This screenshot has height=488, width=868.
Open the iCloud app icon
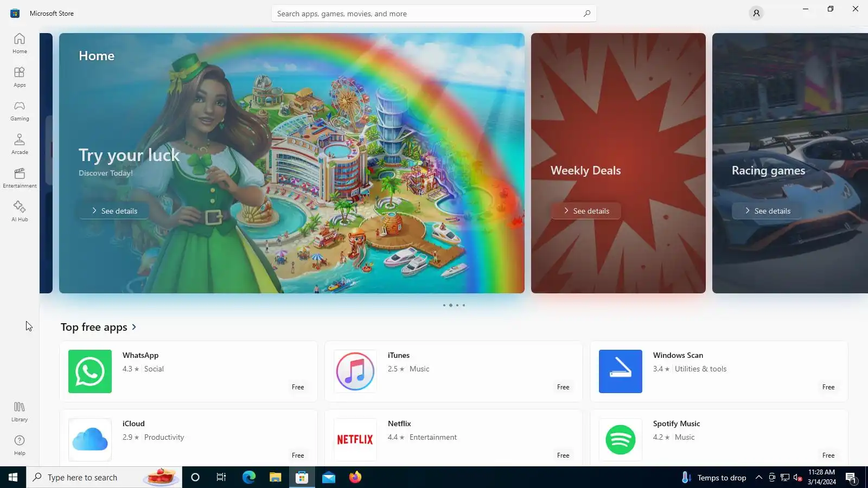coord(90,440)
